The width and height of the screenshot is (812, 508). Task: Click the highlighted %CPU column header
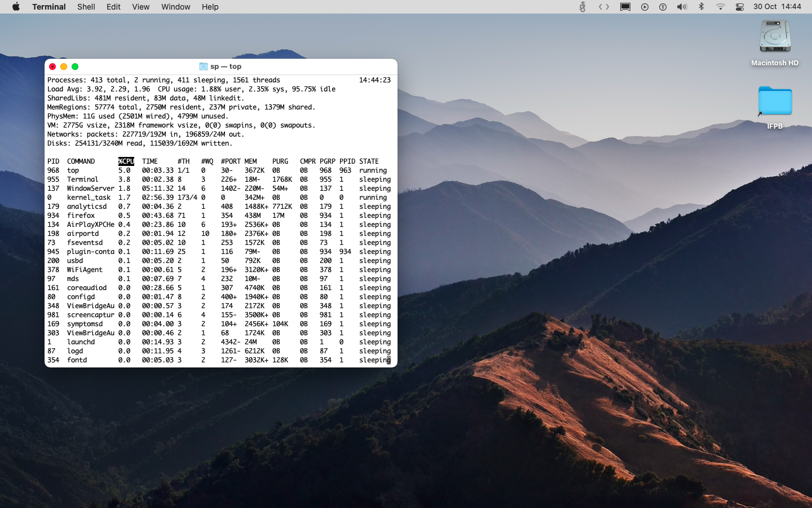pos(126,161)
